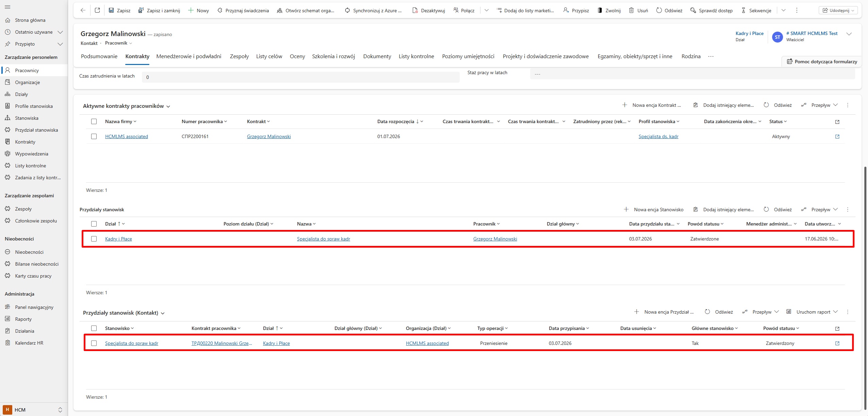Open Sprawdź dostęp access check
The height and width of the screenshot is (416, 868).
tap(711, 11)
